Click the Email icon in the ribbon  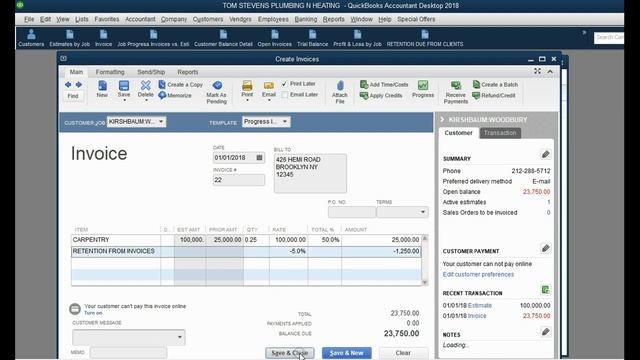pos(269,86)
